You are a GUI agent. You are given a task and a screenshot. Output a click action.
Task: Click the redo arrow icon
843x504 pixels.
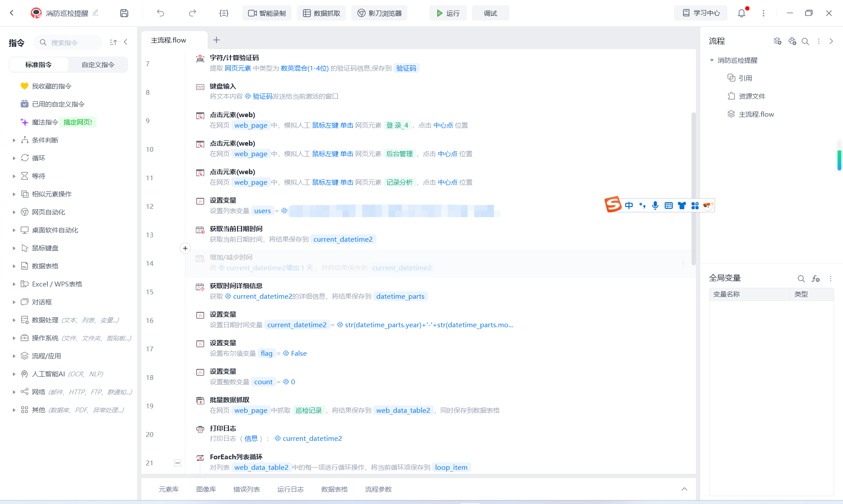pyautogui.click(x=192, y=13)
